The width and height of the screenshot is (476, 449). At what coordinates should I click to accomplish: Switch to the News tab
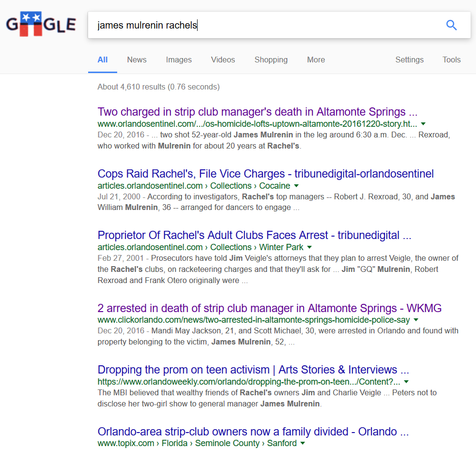click(137, 60)
